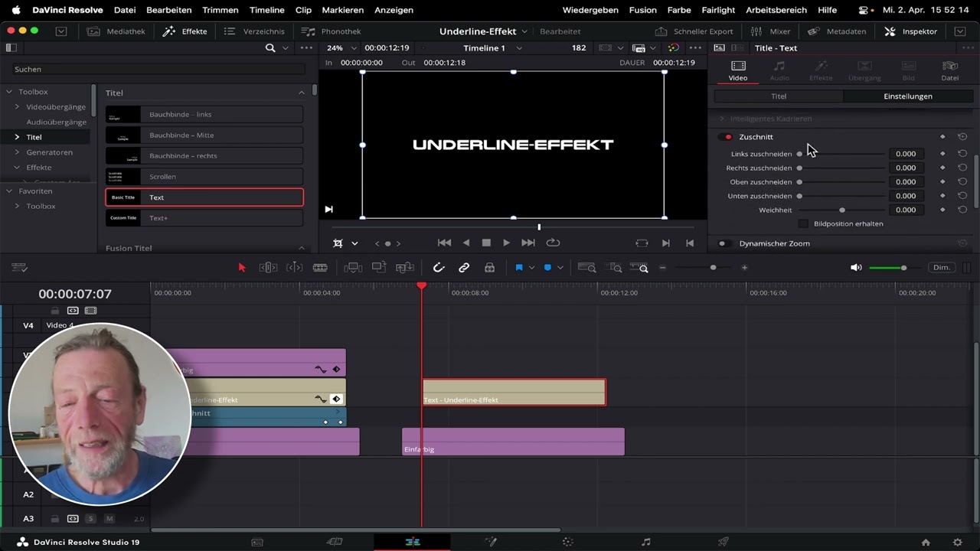This screenshot has height=551, width=980.
Task: Toggle position lock padlock icon
Action: pyautogui.click(x=489, y=267)
